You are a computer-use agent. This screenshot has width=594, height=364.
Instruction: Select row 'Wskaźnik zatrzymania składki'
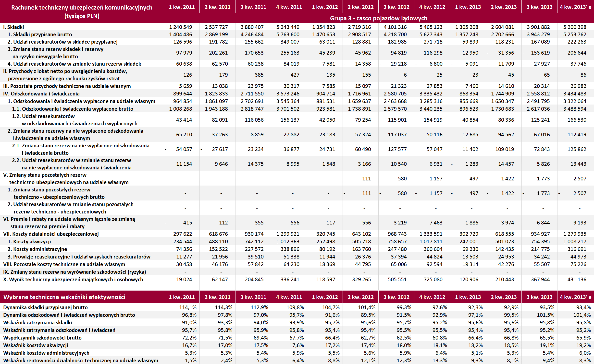point(37,322)
